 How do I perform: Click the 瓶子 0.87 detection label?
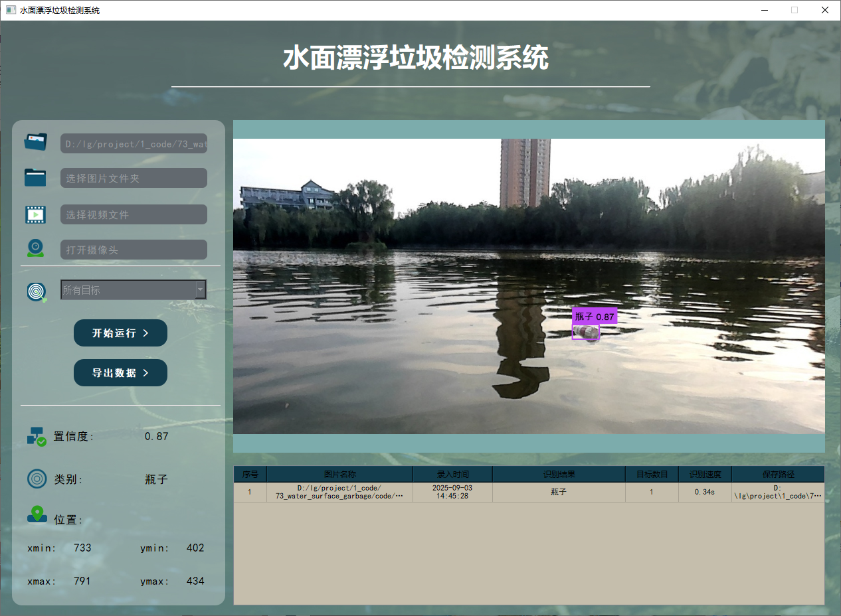[595, 317]
